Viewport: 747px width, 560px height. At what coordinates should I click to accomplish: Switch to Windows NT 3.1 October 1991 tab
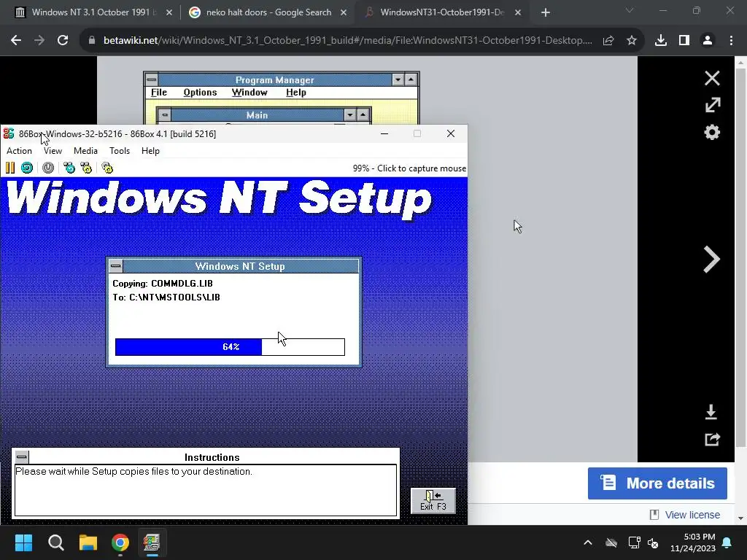point(93,12)
